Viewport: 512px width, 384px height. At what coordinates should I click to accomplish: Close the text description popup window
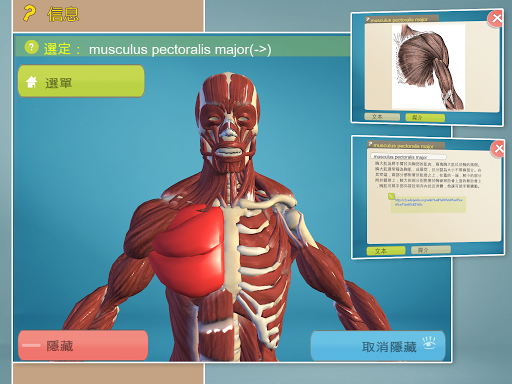point(498,149)
